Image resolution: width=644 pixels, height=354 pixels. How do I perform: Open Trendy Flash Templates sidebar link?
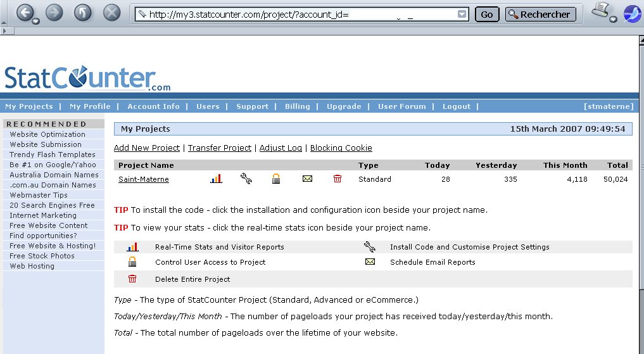[x=52, y=155]
